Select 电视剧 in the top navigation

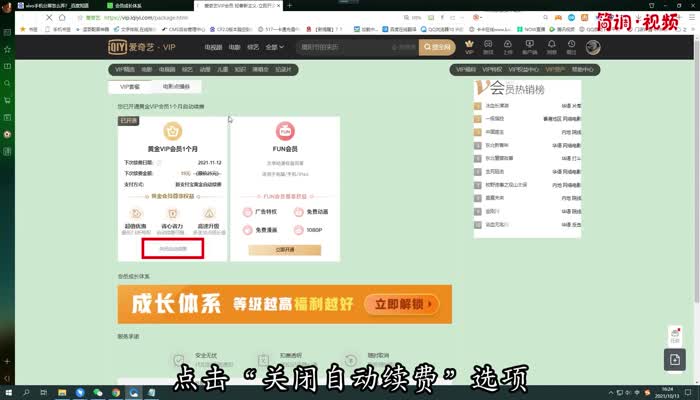[213, 47]
